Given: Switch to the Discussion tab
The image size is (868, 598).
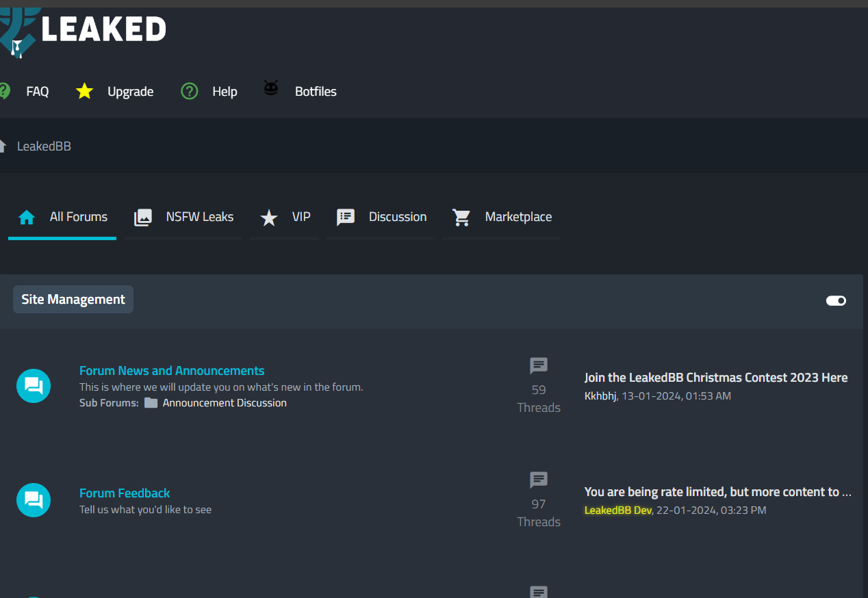Looking at the screenshot, I should coord(381,219).
